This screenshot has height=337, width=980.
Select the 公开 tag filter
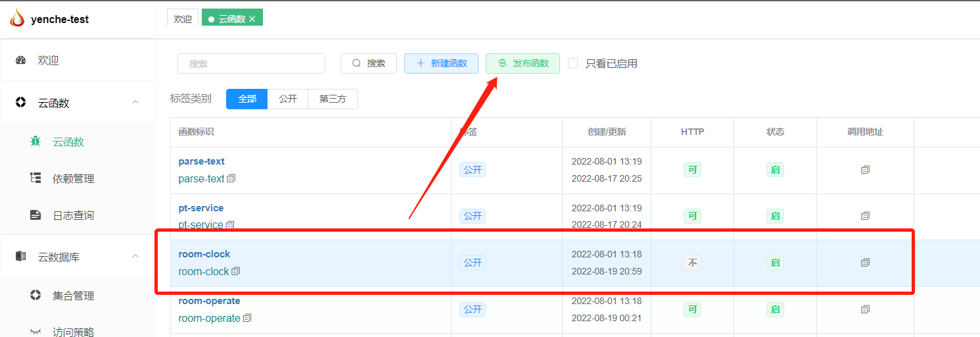click(x=288, y=99)
